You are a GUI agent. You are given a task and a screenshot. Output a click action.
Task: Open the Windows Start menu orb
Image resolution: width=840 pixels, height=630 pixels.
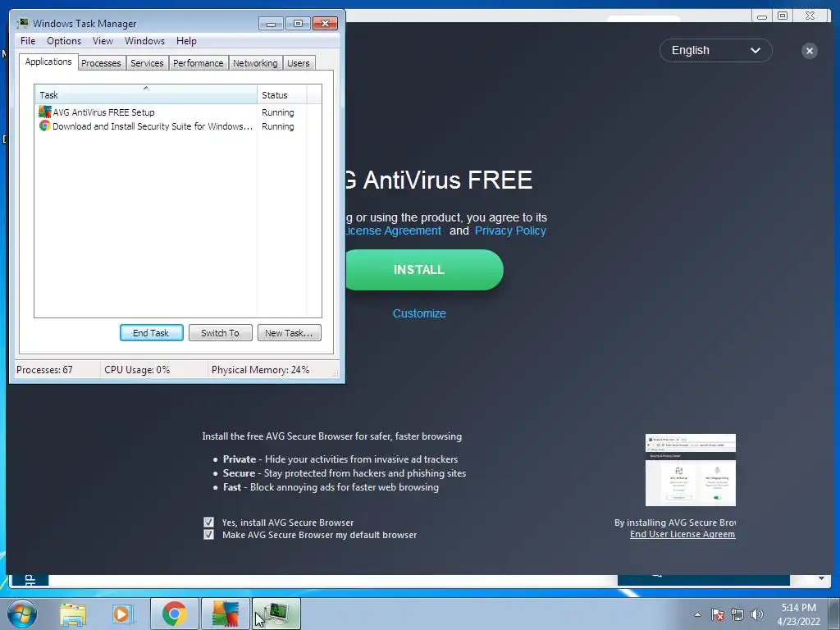[x=22, y=614]
